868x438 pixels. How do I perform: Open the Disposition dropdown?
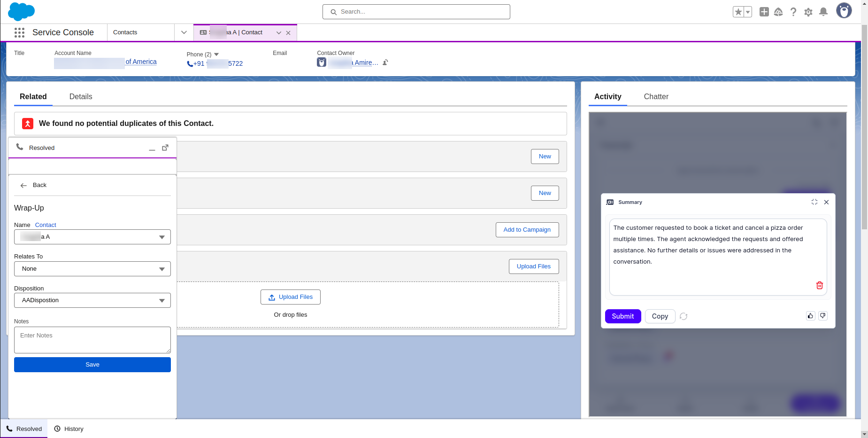pyautogui.click(x=92, y=300)
